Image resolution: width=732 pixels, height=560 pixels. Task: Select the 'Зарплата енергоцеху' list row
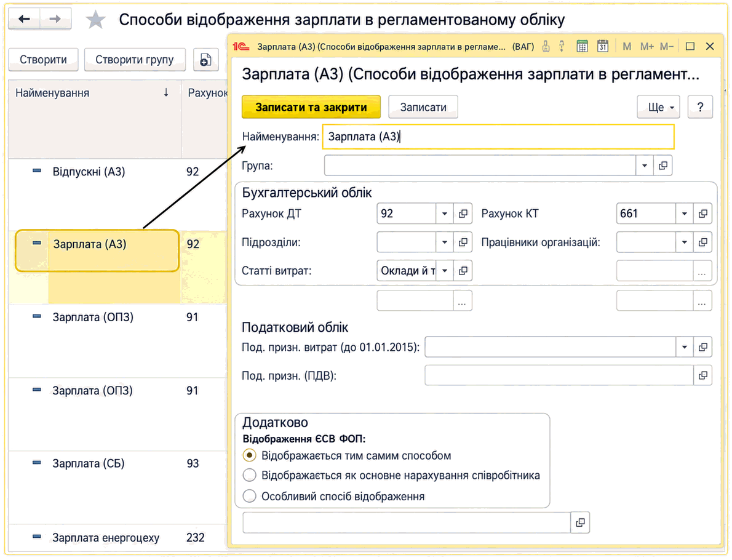click(x=117, y=538)
